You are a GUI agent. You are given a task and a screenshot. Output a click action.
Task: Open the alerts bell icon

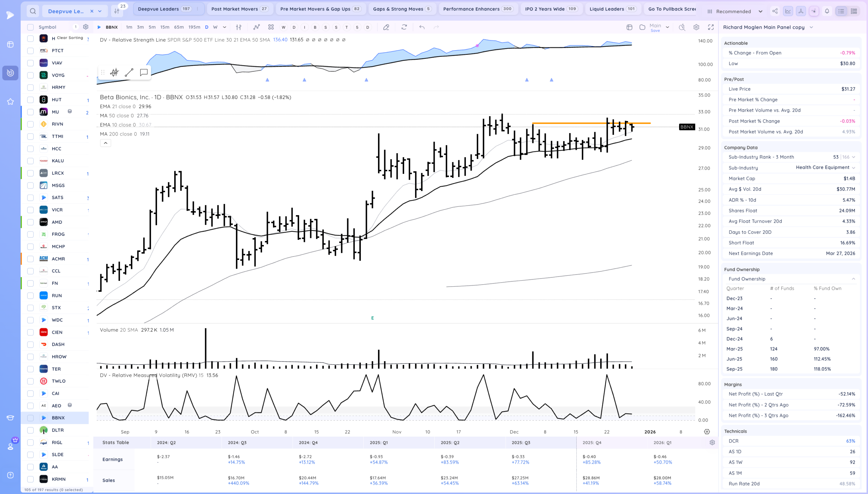pos(827,11)
